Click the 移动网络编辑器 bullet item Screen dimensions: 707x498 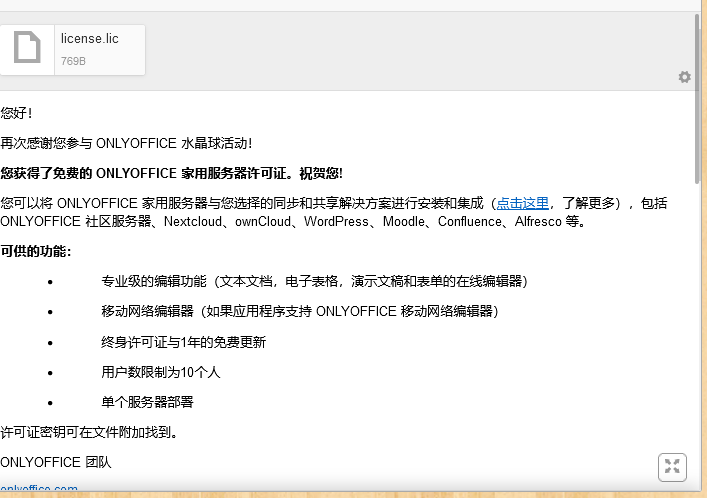tap(299, 312)
